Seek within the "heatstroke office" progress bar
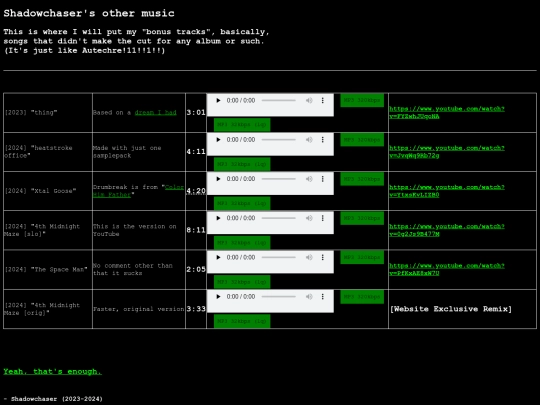Screen dimensions: 540x405 (x=279, y=140)
